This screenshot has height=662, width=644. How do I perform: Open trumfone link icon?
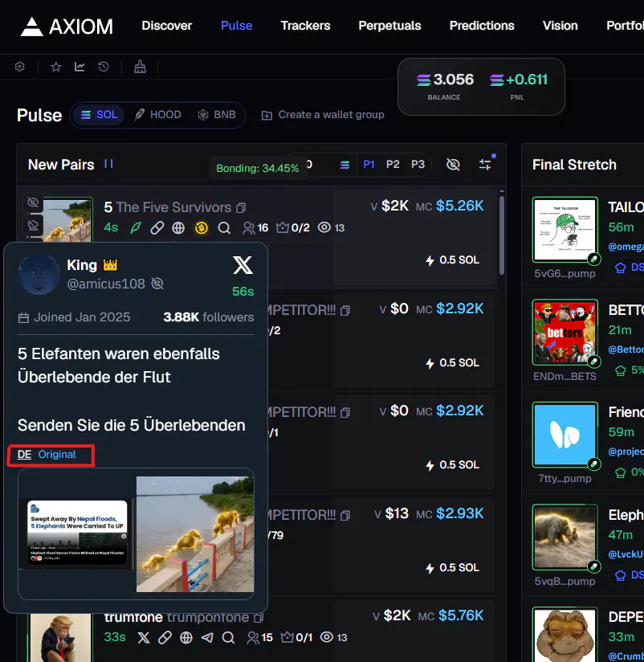(x=165, y=638)
